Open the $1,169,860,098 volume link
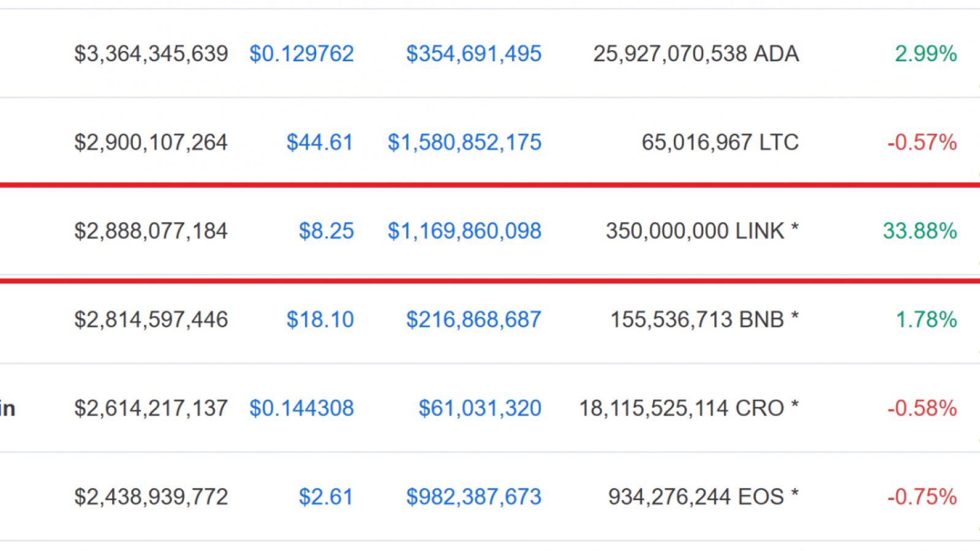This screenshot has height=551, width=980. (464, 231)
